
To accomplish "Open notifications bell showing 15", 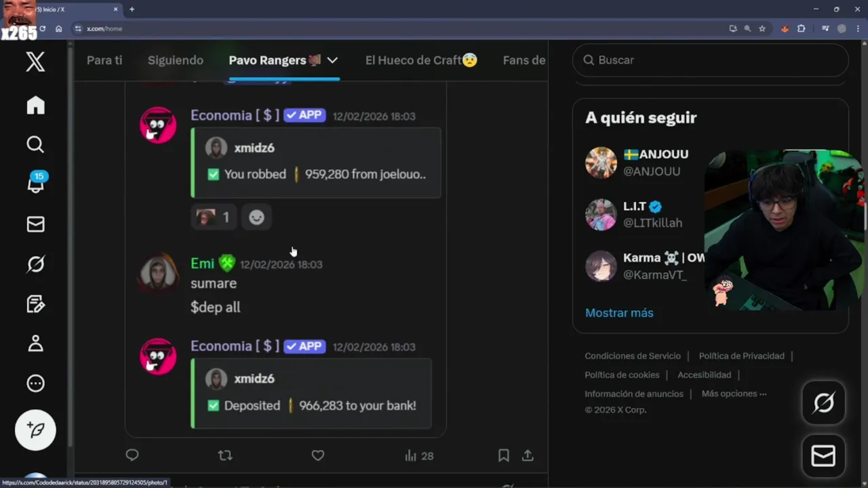I will point(36,182).
